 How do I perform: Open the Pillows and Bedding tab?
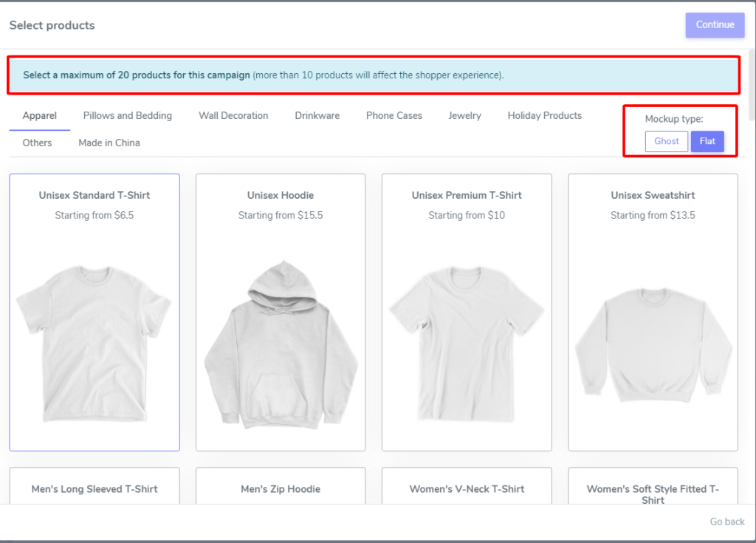click(127, 116)
